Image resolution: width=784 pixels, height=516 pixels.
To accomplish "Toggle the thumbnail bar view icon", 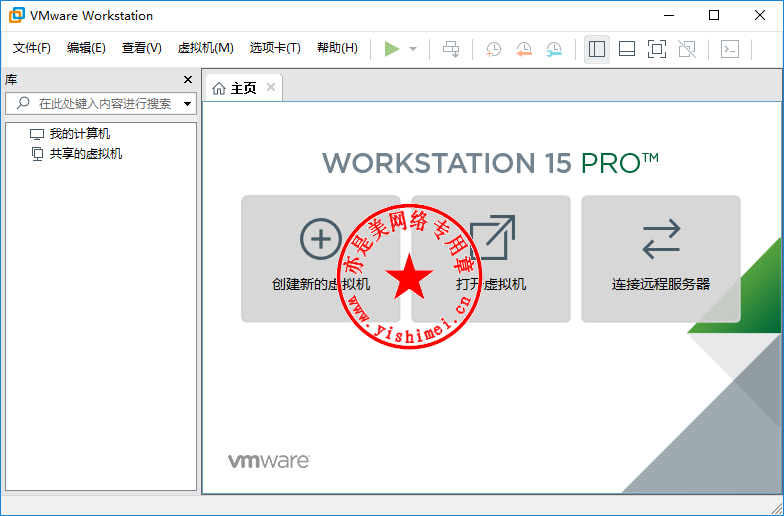I will click(x=627, y=49).
